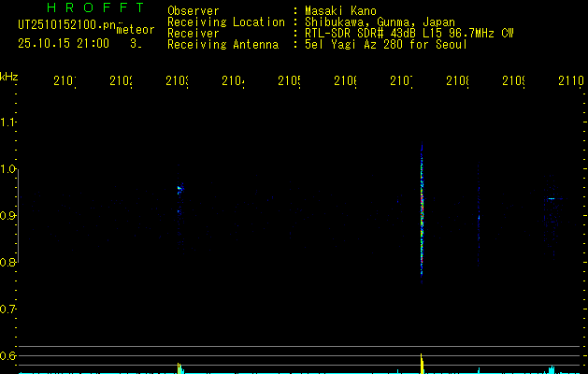Click the tallest yellow intensity peak at bottom

422,363
